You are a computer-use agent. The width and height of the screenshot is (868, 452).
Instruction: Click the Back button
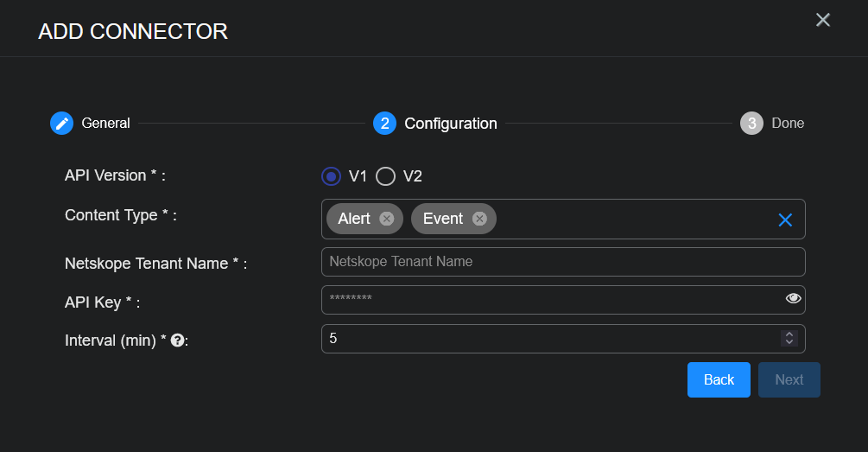719,380
